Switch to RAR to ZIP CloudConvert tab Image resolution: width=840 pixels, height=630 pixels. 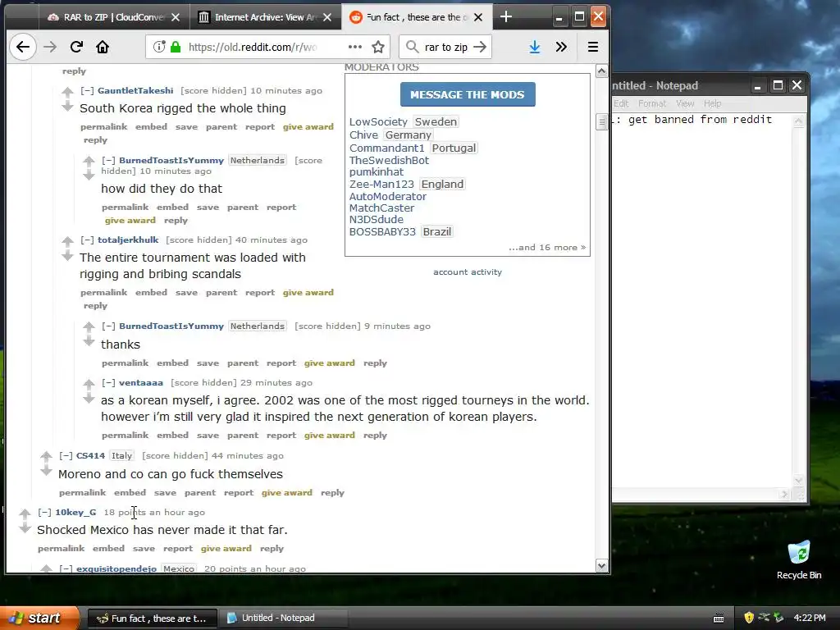pos(113,17)
